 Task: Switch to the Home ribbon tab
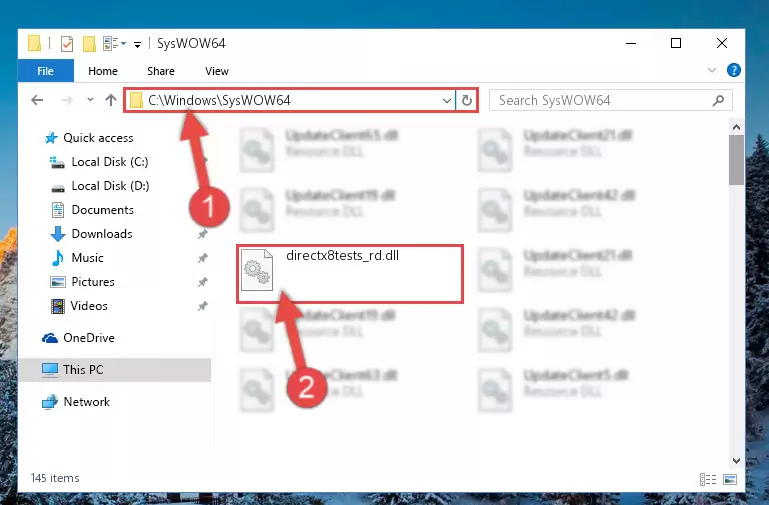coord(103,71)
